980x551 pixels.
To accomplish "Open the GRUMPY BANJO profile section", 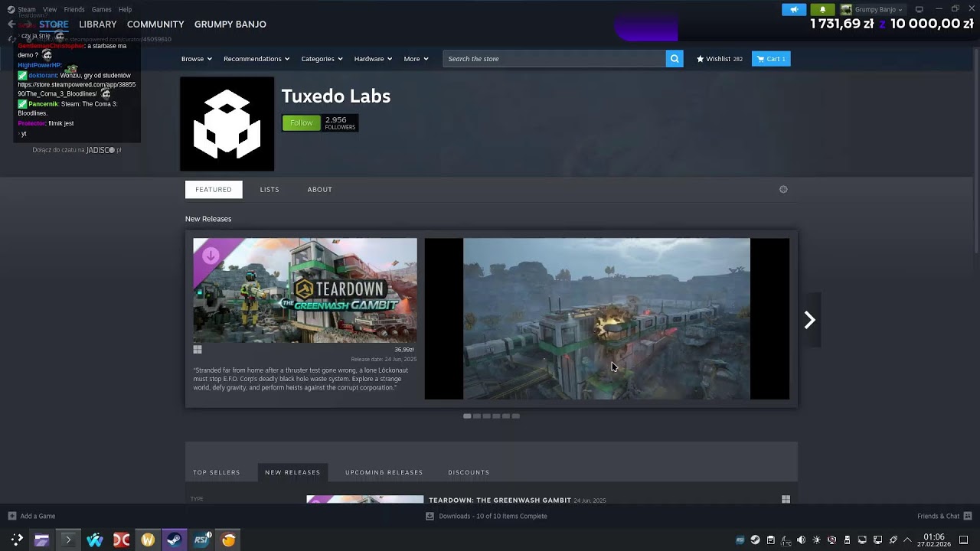I will point(230,24).
